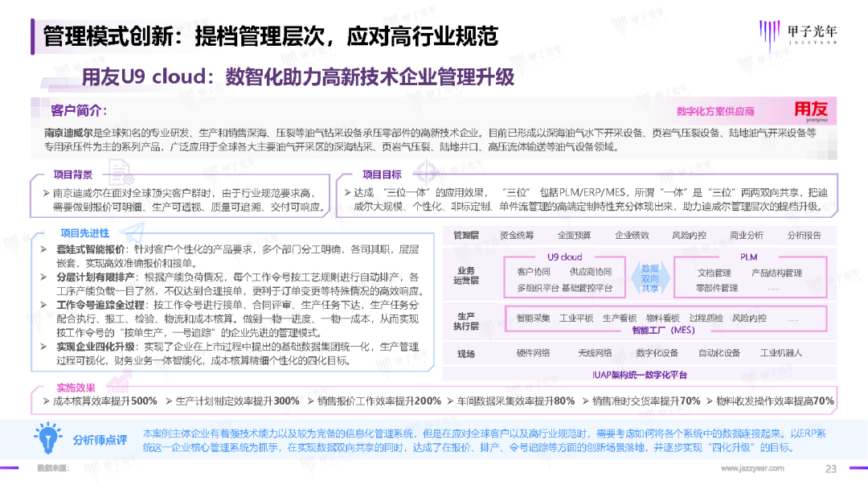Select the 数字化方案供应商 label
The width and height of the screenshot is (868, 489).
(x=715, y=111)
